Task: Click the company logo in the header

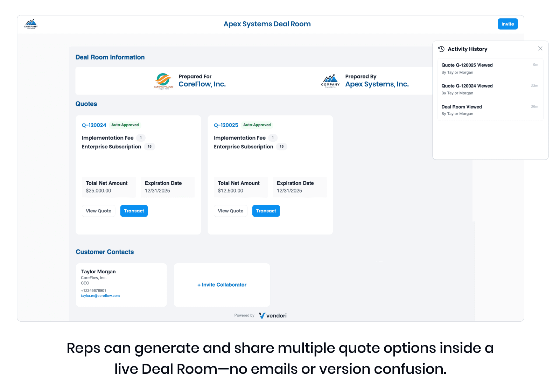Action: [x=31, y=24]
